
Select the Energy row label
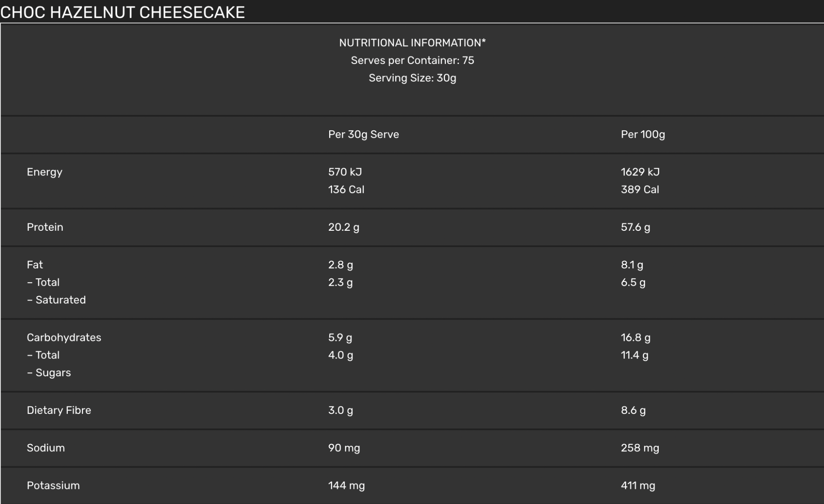(x=45, y=172)
